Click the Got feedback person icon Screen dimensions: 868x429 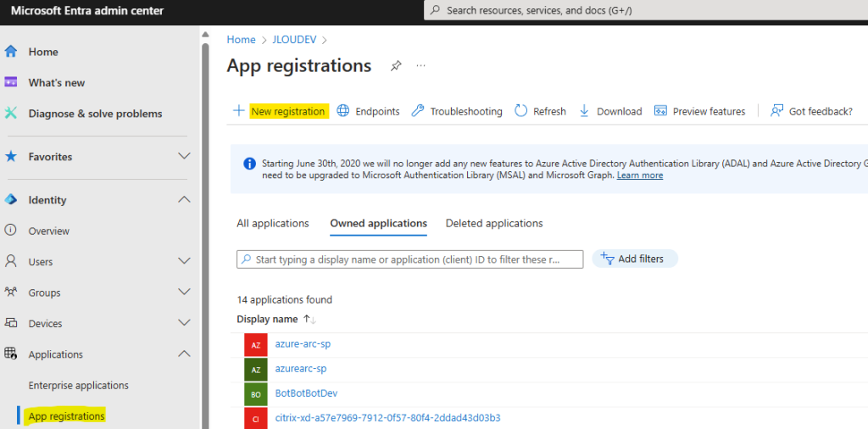click(x=776, y=111)
